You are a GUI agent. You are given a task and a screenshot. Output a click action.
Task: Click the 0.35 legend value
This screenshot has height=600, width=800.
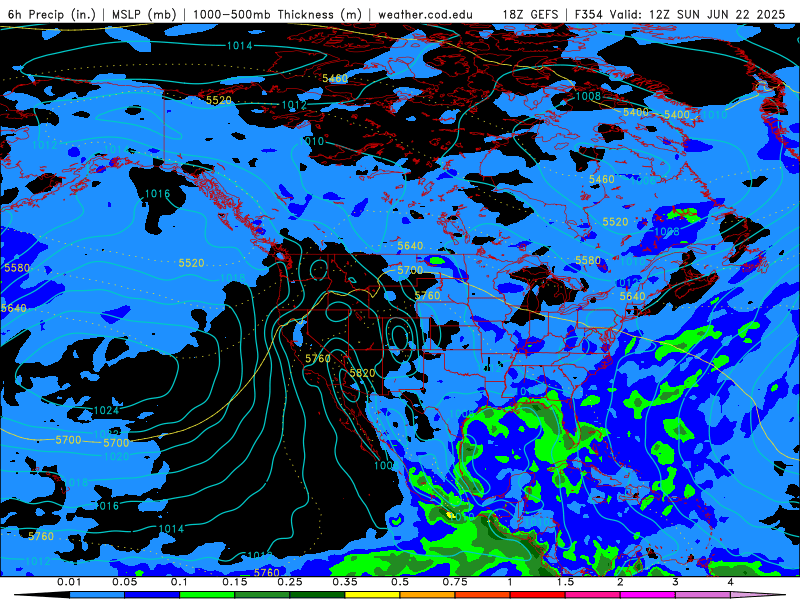tap(345, 582)
